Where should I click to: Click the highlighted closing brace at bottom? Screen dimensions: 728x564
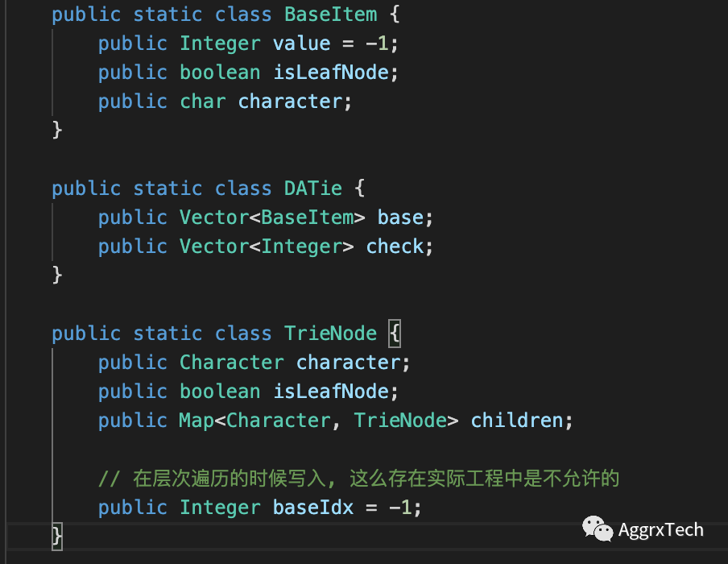coord(57,534)
